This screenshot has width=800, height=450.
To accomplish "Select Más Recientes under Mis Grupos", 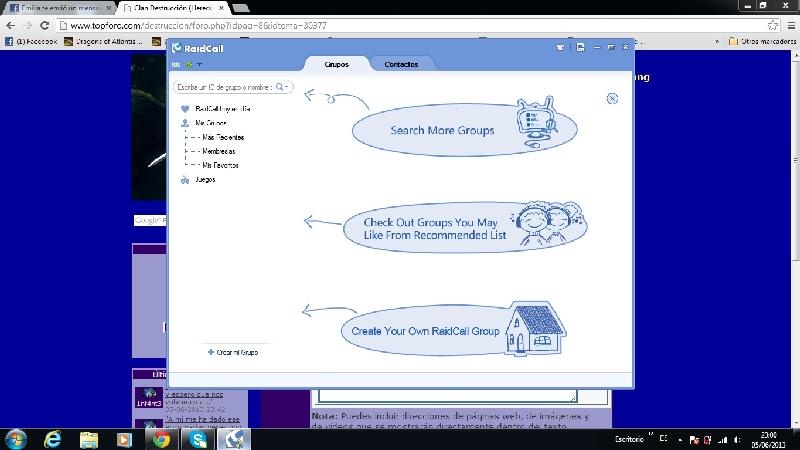I will tap(223, 137).
